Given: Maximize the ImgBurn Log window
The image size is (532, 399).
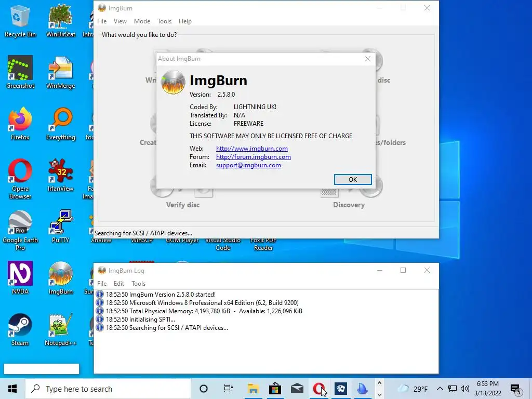Looking at the screenshot, I should pyautogui.click(x=403, y=270).
